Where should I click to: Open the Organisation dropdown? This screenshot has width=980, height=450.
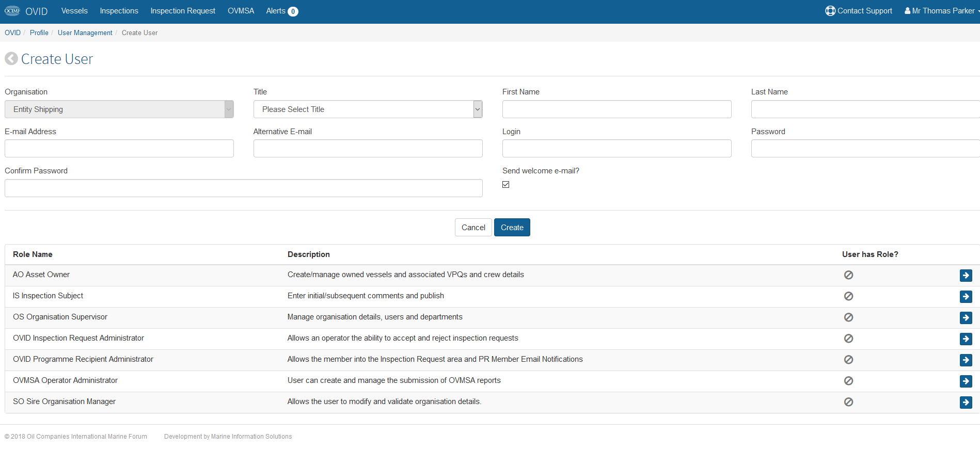pyautogui.click(x=119, y=109)
